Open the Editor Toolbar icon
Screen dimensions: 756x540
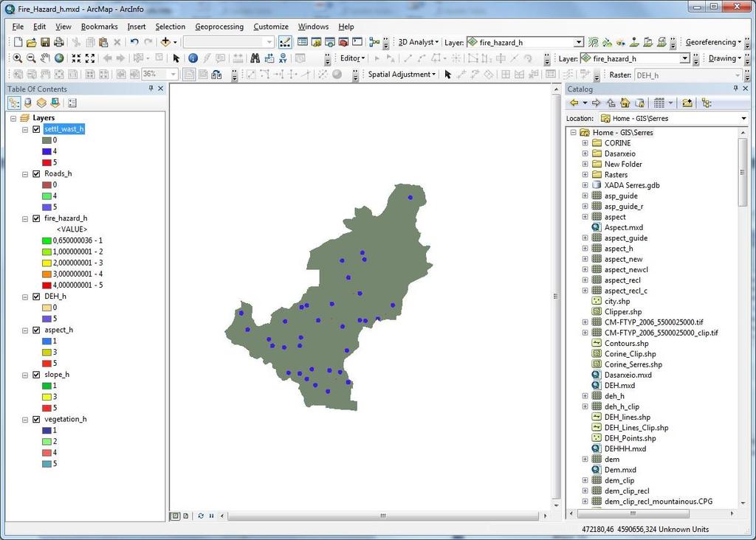click(285, 42)
